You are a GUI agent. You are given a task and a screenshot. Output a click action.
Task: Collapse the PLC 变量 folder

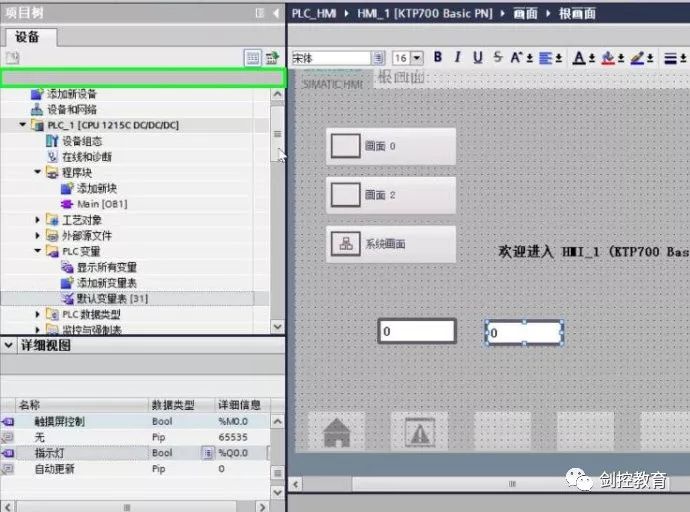tap(37, 251)
